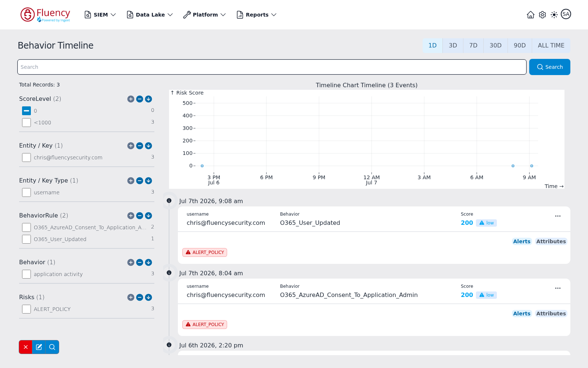Image resolution: width=588 pixels, height=368 pixels.
Task: Check the ALERT_POLICY risk checkbox
Action: (x=26, y=309)
